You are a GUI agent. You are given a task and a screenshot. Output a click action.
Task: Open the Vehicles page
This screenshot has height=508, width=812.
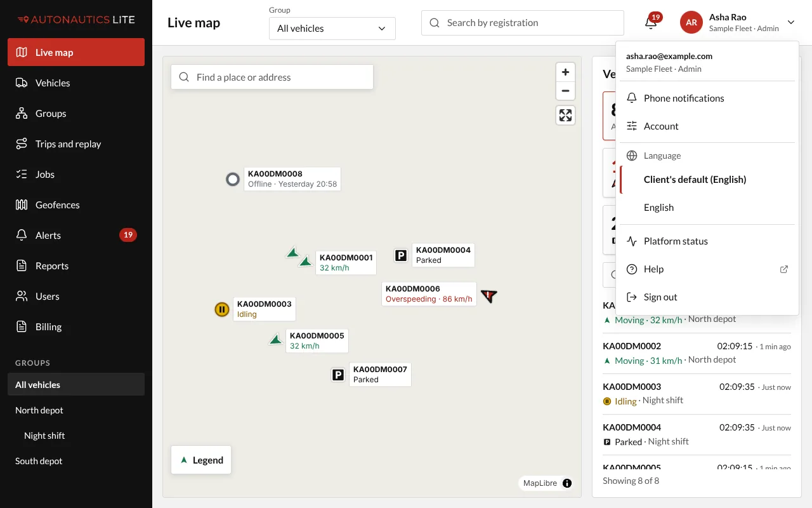76,83
